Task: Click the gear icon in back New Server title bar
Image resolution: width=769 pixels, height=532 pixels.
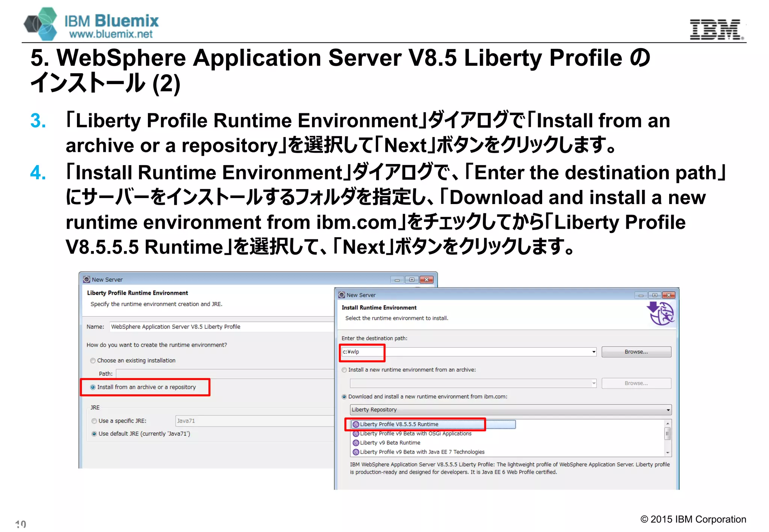Action: click(x=87, y=280)
